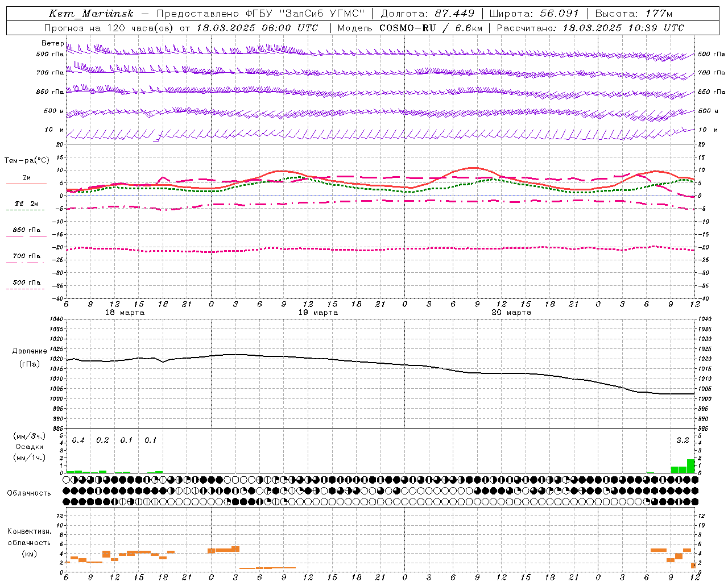
Task: Click the 18 марта date label
Action: click(x=125, y=313)
